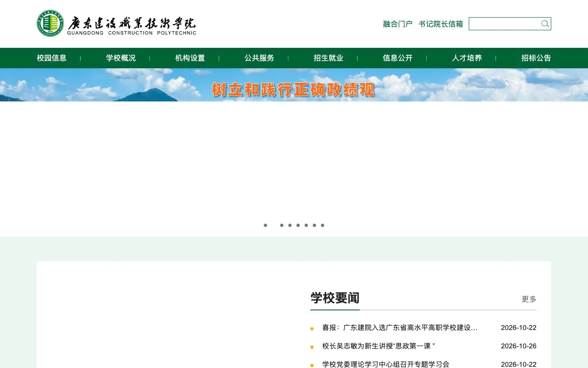588x368 pixels.
Task: Go to the 招标公告 menu item
Action: tap(536, 58)
